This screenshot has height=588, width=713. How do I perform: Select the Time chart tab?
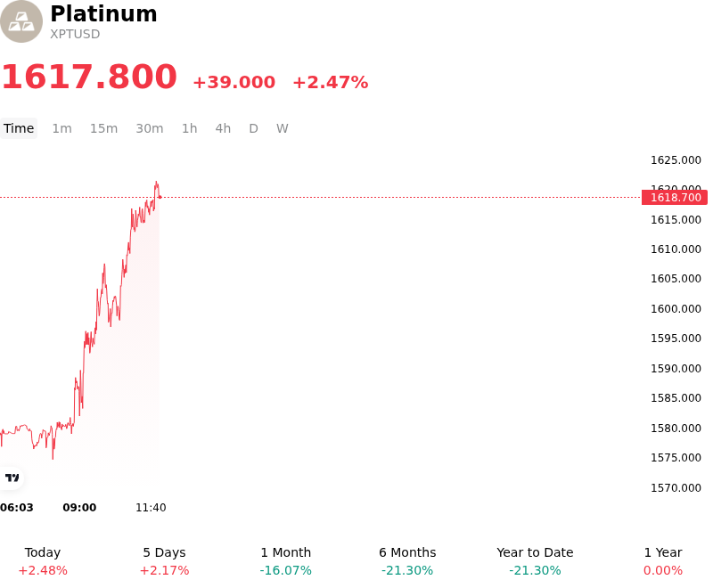(x=19, y=128)
